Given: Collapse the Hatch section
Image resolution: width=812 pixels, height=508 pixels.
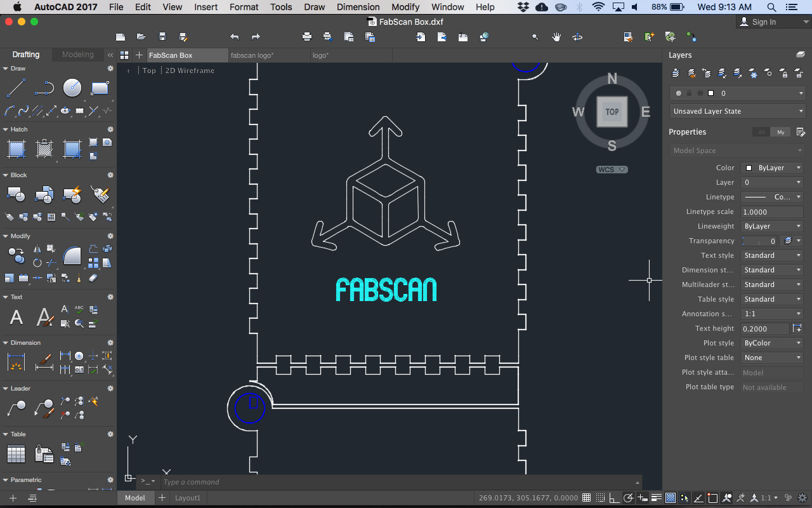Looking at the screenshot, I should click(6, 130).
